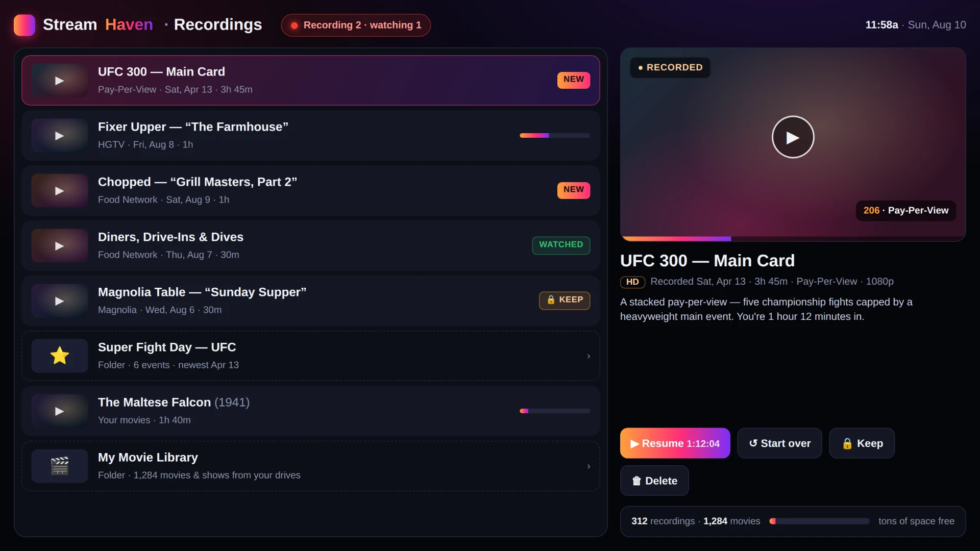Click the storage space usage bar
The width and height of the screenshot is (980, 551).
pyautogui.click(x=819, y=521)
